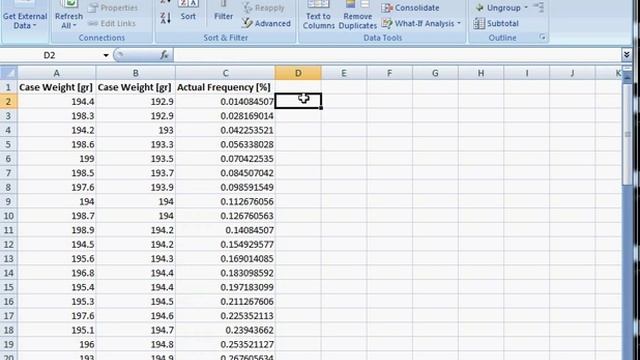This screenshot has width=640, height=360.
Task: Click cell containing 0.014084507
Action: 225,102
